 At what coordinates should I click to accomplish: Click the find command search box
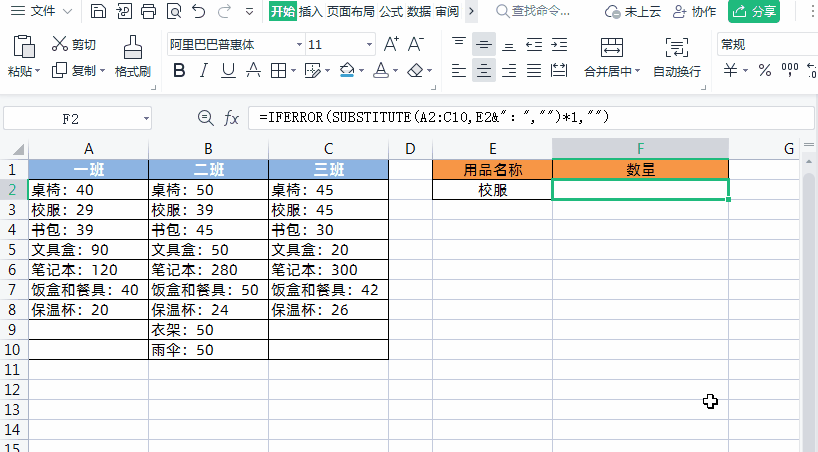[533, 11]
